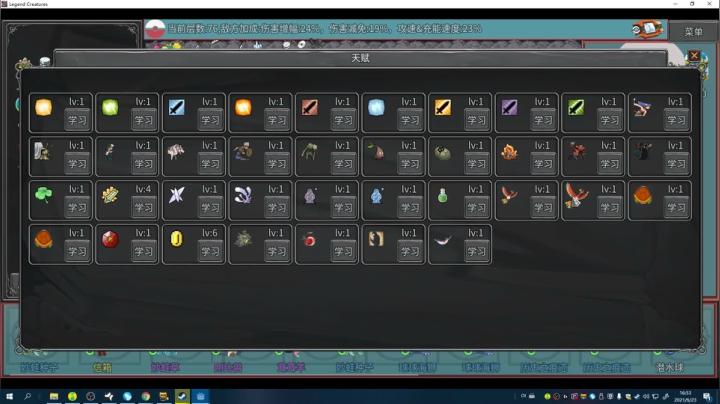This screenshot has height=404, width=720.
Task: Select the large red bird talent icon
Action: [576, 195]
